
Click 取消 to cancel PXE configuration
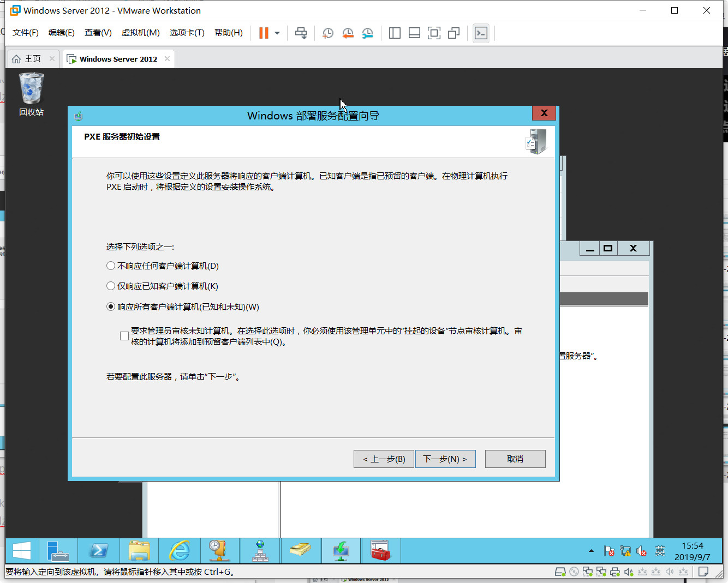(x=515, y=459)
